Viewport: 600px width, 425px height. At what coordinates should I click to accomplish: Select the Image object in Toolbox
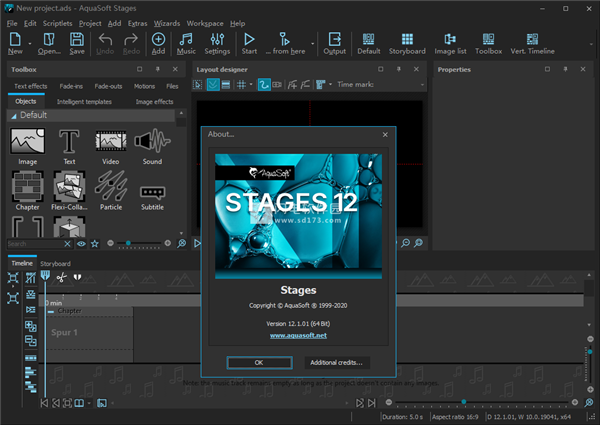coord(26,143)
